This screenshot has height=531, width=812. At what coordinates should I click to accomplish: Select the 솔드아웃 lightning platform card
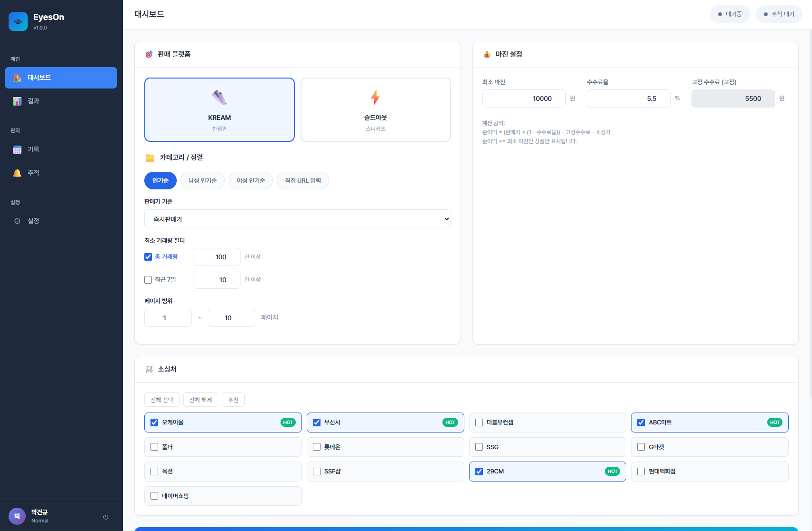(375, 109)
